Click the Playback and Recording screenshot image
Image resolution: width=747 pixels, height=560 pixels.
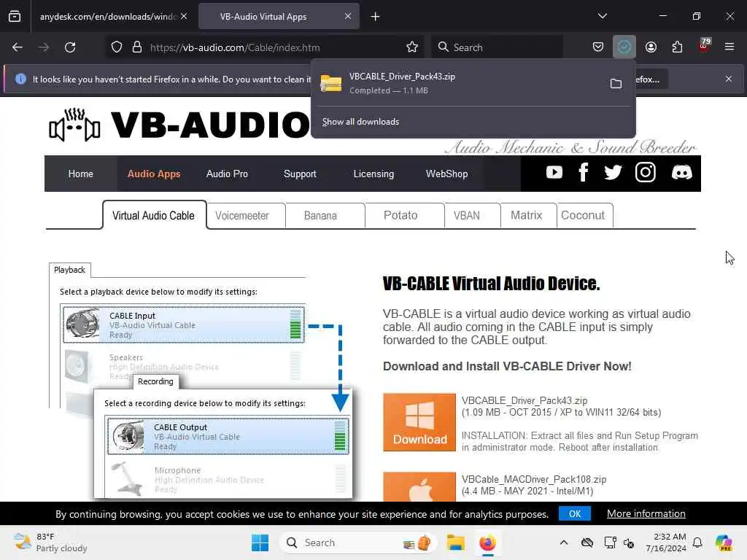click(201, 381)
